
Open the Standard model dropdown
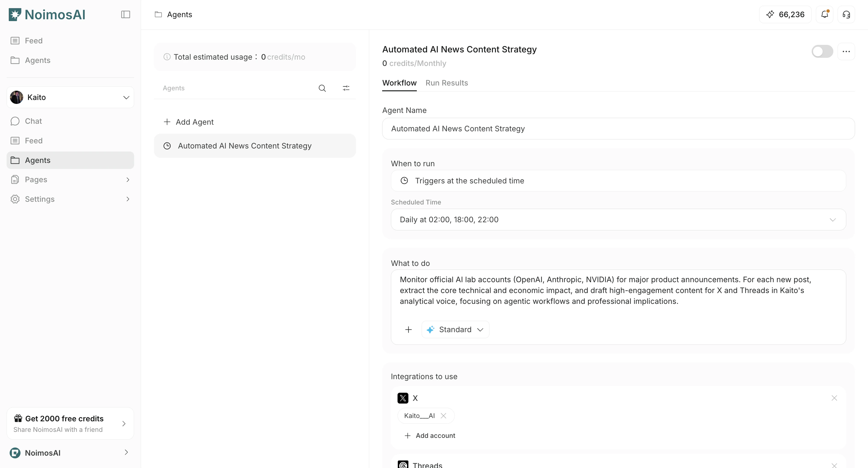[x=455, y=330]
